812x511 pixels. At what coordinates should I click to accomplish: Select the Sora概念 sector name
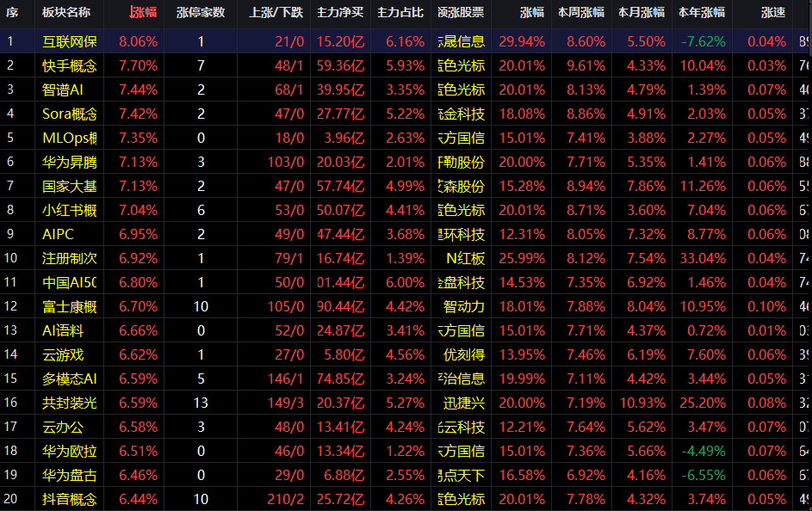(x=70, y=114)
